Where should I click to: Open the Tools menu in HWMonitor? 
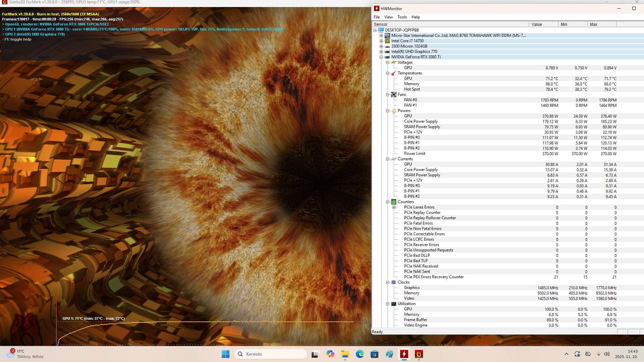402,17
